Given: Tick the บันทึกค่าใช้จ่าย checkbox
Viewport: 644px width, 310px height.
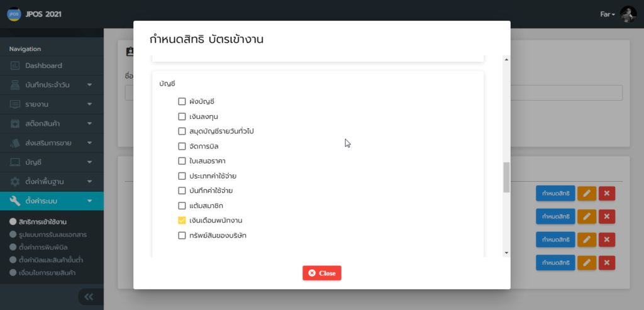Looking at the screenshot, I should pos(182,191).
